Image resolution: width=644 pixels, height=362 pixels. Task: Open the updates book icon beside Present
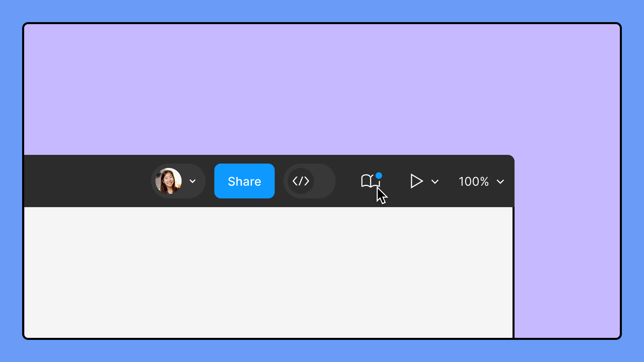[369, 181]
